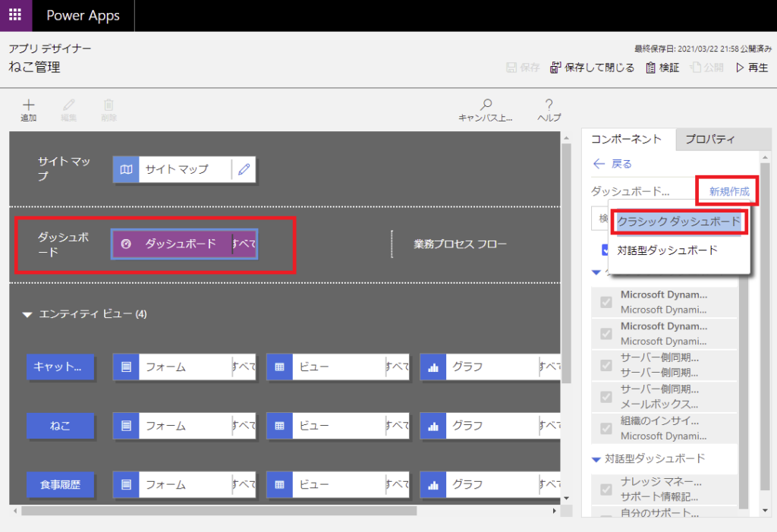
Task: Click the canvas vertical scrollbar thumb
Action: click(x=566, y=264)
